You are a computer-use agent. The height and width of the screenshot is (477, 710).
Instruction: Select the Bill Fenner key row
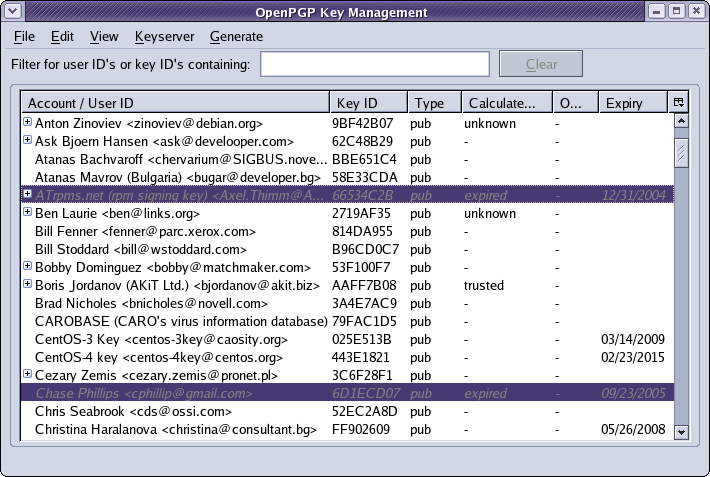click(x=347, y=231)
